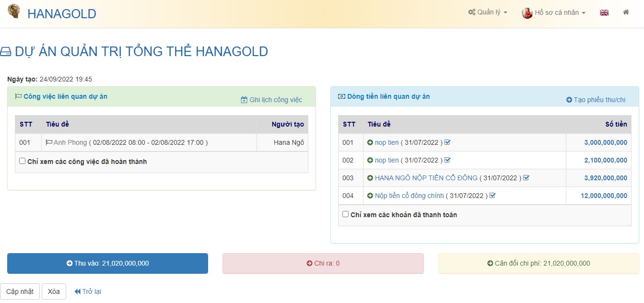Screen dimensions: 644x303
Task: Open the Anh Phong task entry
Action: point(70,142)
